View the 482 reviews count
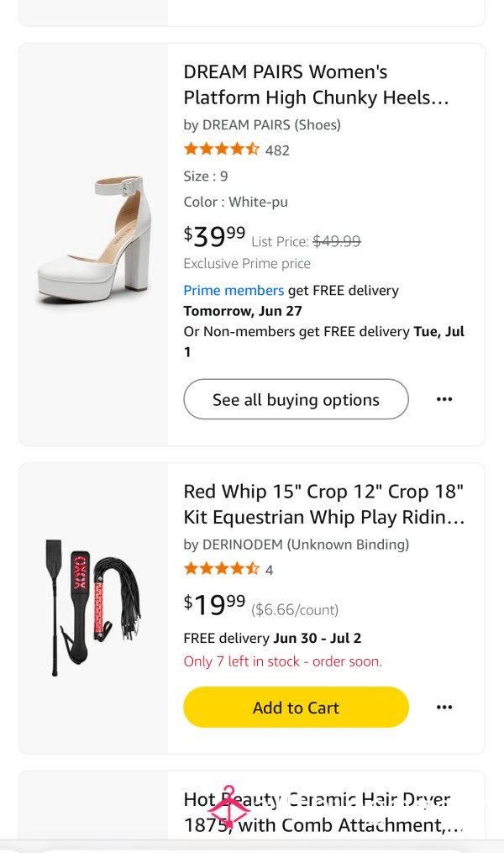Viewport: 504px width, 853px height. [277, 150]
